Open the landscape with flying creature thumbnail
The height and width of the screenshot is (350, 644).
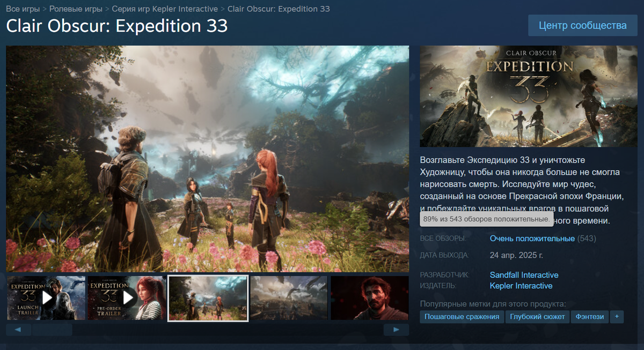point(289,298)
